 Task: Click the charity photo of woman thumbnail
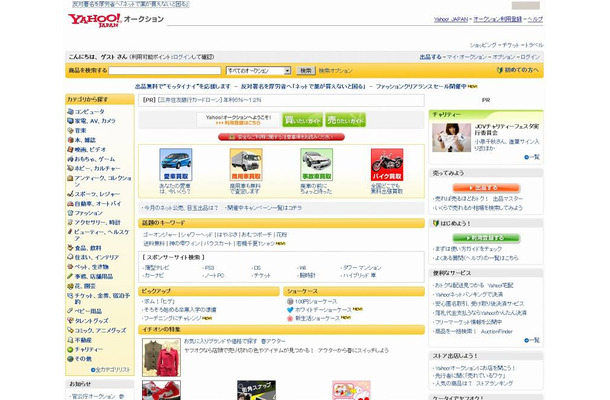[x=451, y=137]
